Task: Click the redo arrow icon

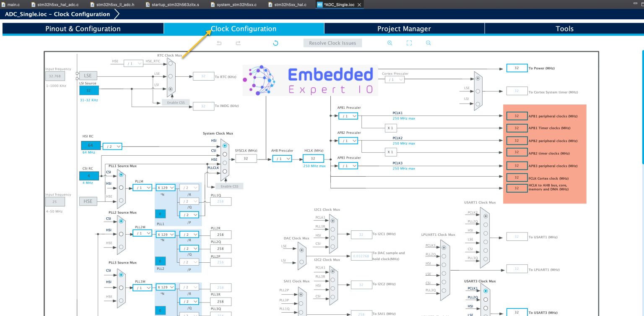Action: 238,43
